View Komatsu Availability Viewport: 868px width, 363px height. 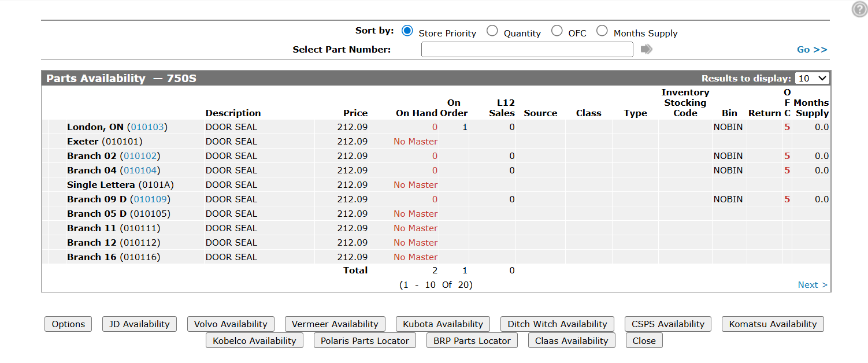[x=773, y=324]
